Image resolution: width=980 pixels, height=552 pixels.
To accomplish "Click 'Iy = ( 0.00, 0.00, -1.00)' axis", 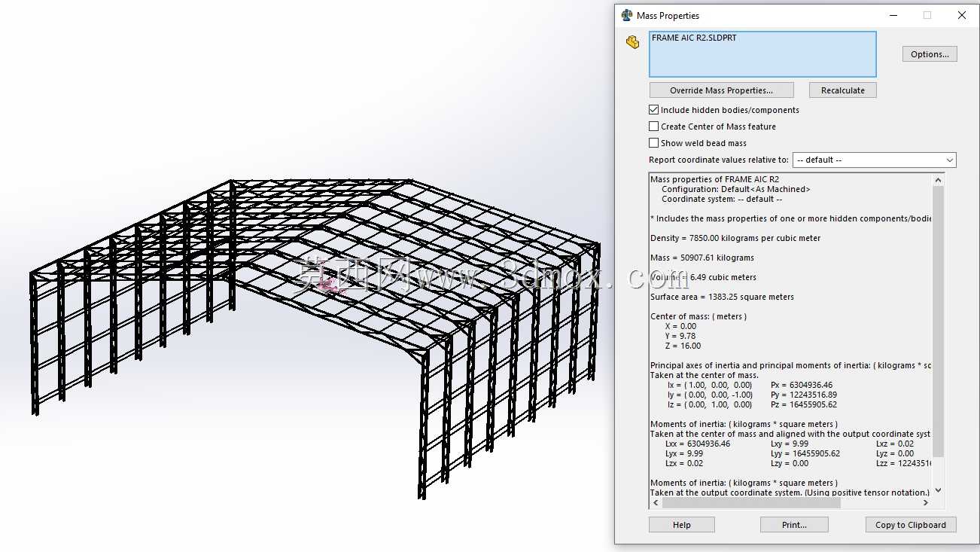I will coord(710,395).
